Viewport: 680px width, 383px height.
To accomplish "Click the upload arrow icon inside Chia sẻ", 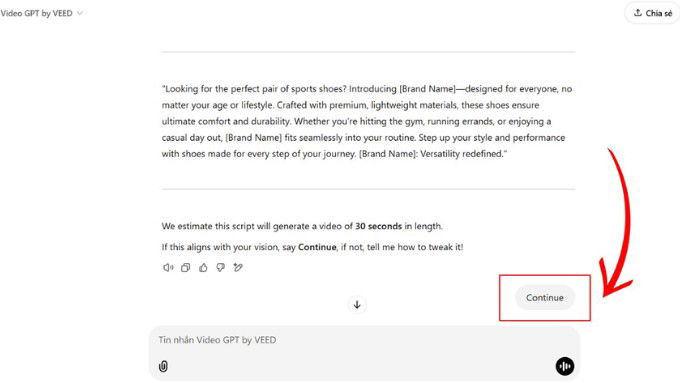I will click(638, 13).
